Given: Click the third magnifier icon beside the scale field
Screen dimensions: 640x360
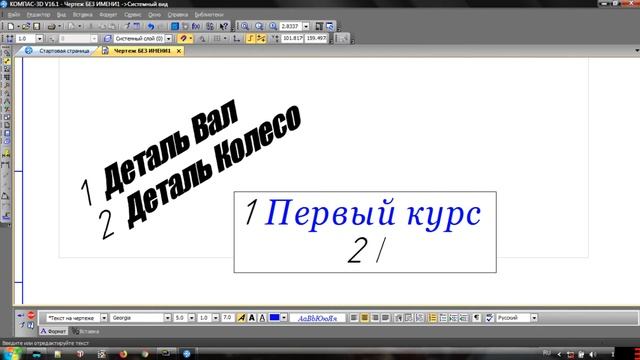Looking at the screenshot, I should [x=273, y=27].
